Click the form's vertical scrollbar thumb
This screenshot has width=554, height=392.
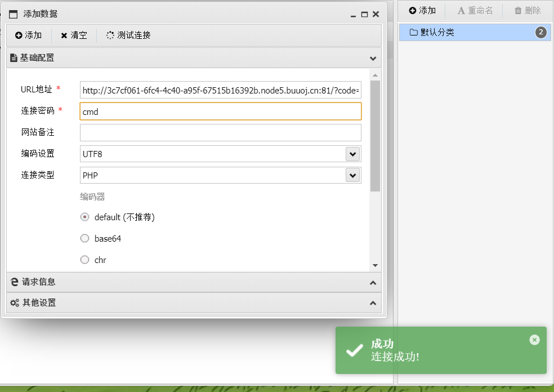[375, 135]
